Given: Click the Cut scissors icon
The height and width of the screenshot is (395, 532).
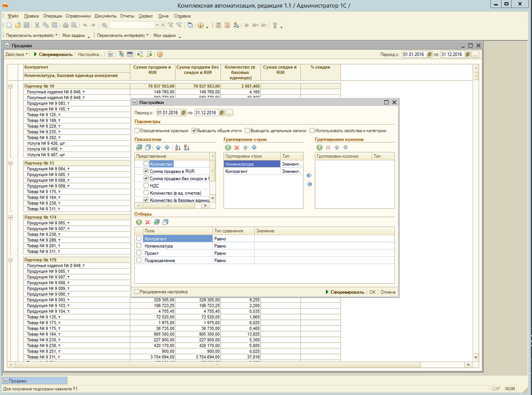Looking at the screenshot, I should pyautogui.click(x=37, y=25).
